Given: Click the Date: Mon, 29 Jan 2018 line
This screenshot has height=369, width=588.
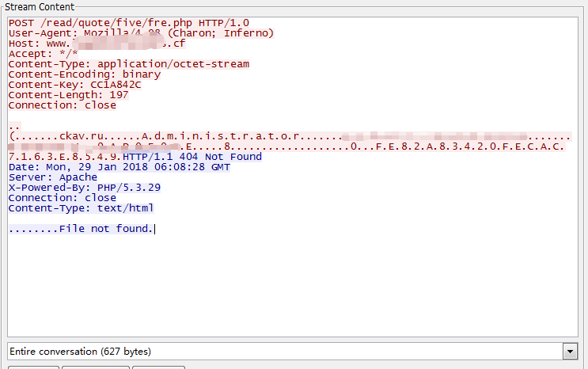Looking at the screenshot, I should point(119,167).
